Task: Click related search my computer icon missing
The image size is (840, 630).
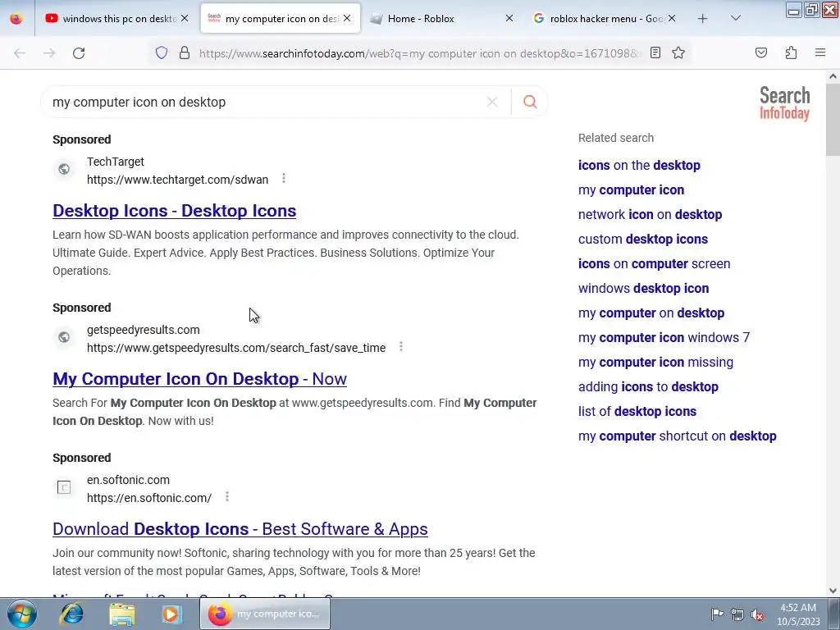Action: (x=655, y=362)
